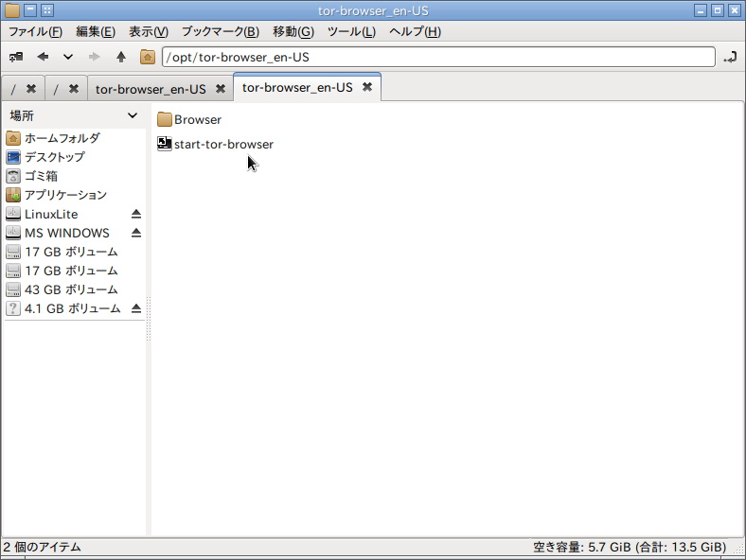Select the start-tor-browser script icon
The width and height of the screenshot is (746, 560).
164,144
